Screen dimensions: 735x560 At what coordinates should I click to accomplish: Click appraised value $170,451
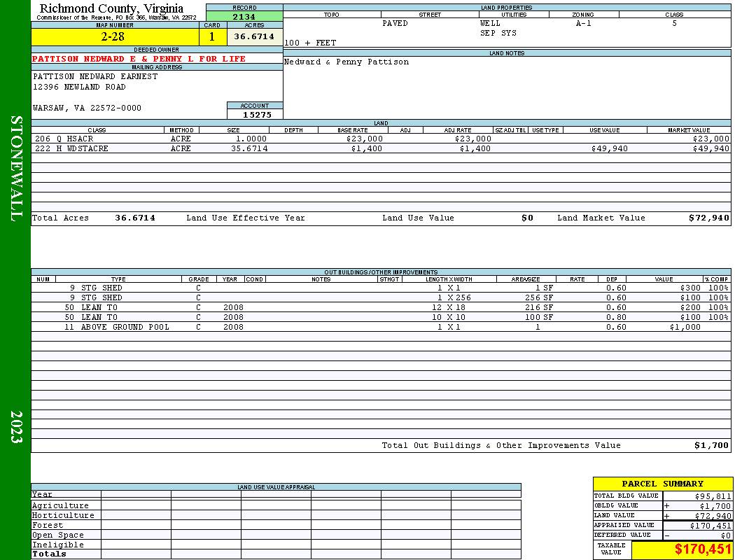pos(710,526)
